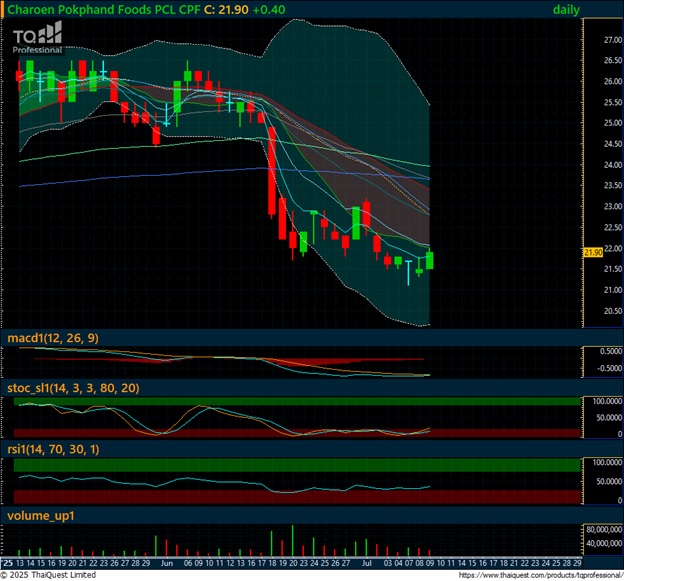Click the 06 date label after Jun
Viewport: 681px width, 581px height.
coord(188,563)
